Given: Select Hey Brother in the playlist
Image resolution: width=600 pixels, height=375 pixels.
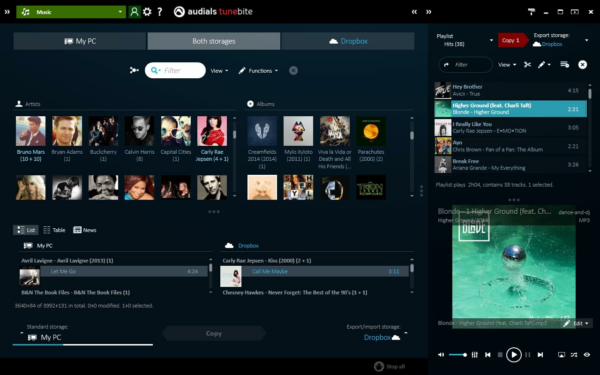Looking at the screenshot, I should point(510,90).
